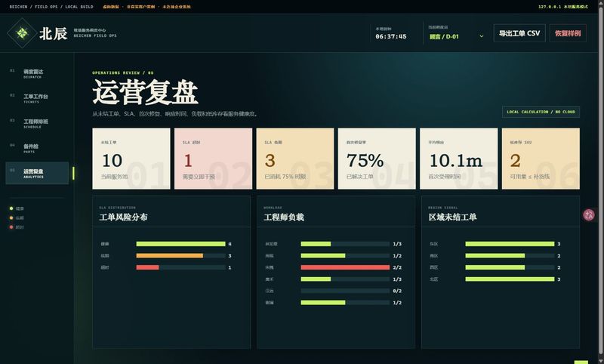Click the orange SLA risk distribution bar
Viewport: 604px width, 364px height.
coord(169,255)
